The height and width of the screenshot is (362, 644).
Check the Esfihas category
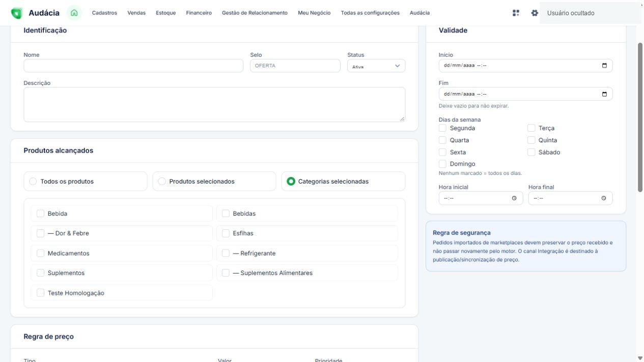click(x=226, y=233)
